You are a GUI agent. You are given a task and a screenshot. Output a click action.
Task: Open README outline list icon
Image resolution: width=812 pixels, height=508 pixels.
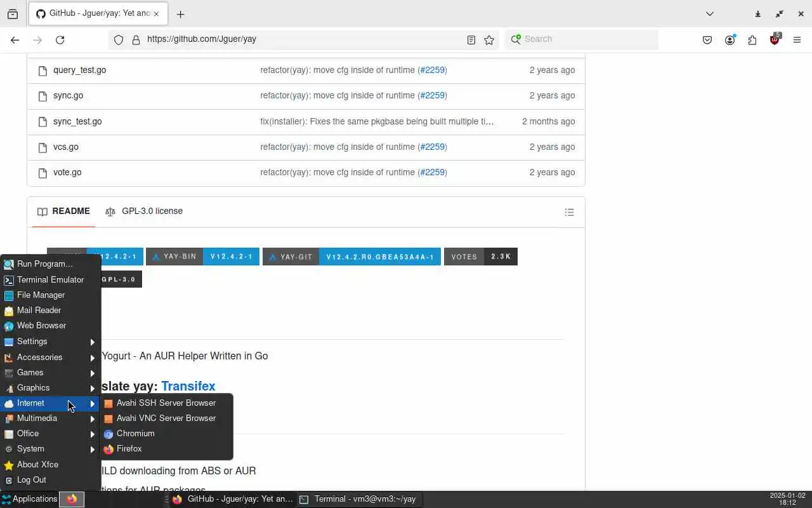[x=569, y=212]
